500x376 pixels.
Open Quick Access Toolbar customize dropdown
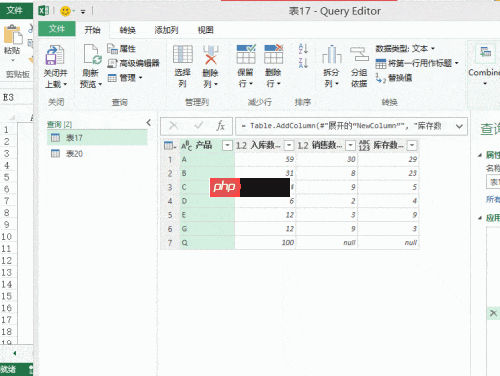83,12
